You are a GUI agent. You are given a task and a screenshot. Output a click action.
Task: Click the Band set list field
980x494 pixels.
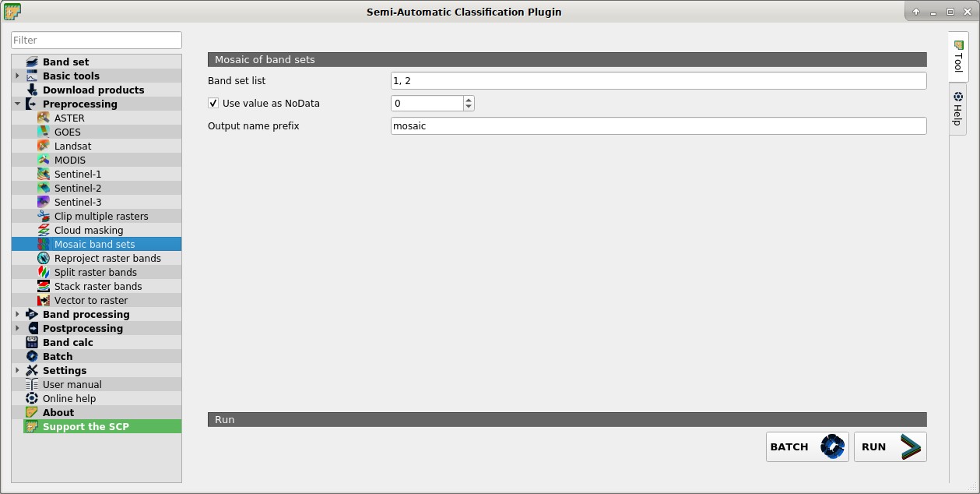click(x=659, y=80)
